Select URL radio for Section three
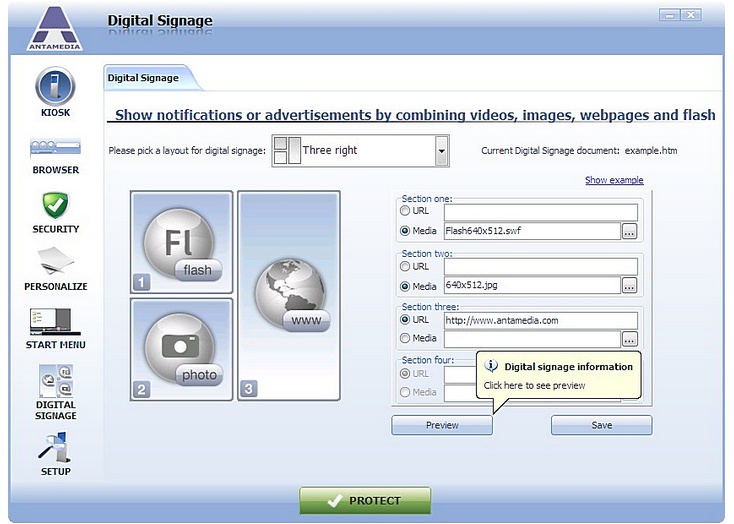 405,319
